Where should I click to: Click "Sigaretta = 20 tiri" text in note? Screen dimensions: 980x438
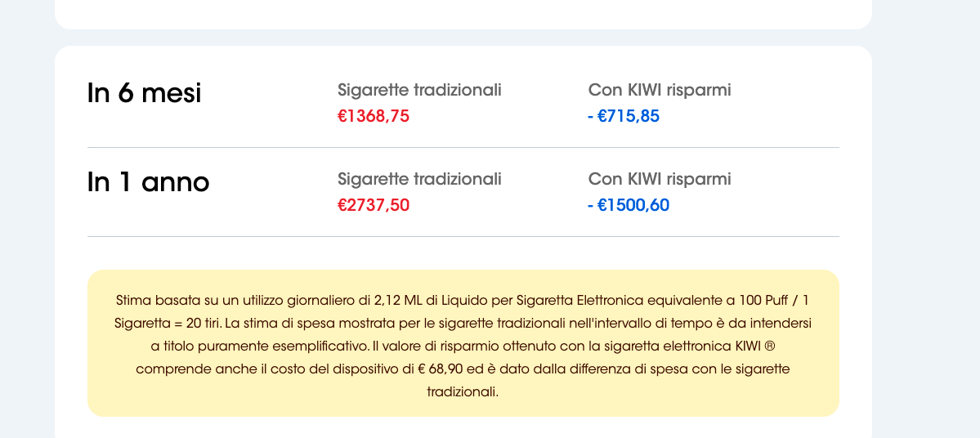coord(167,324)
